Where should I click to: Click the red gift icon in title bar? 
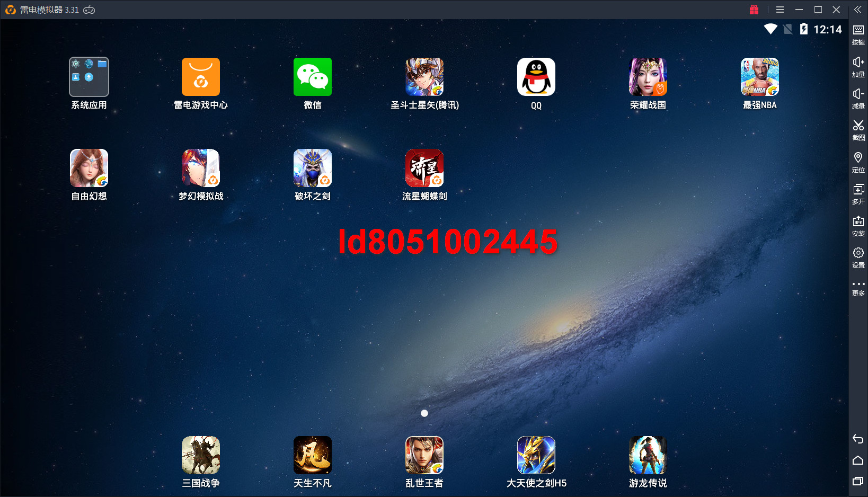(754, 10)
